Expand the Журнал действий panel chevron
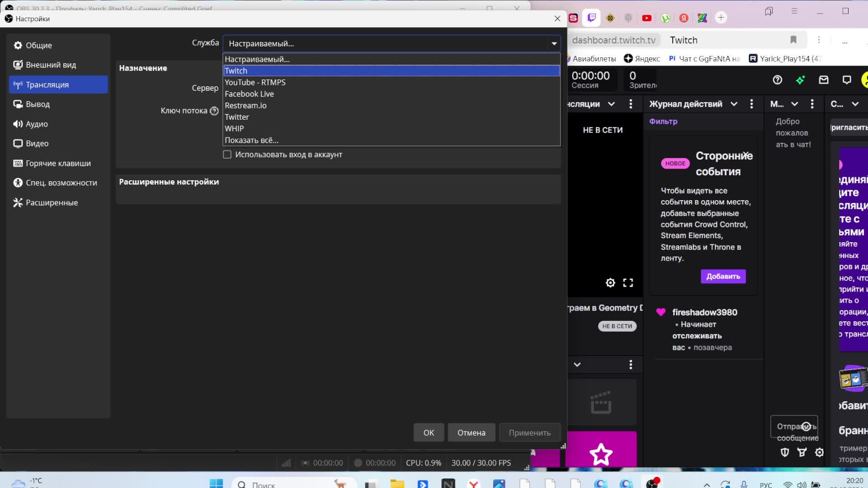This screenshot has width=868, height=488. pos(734,104)
